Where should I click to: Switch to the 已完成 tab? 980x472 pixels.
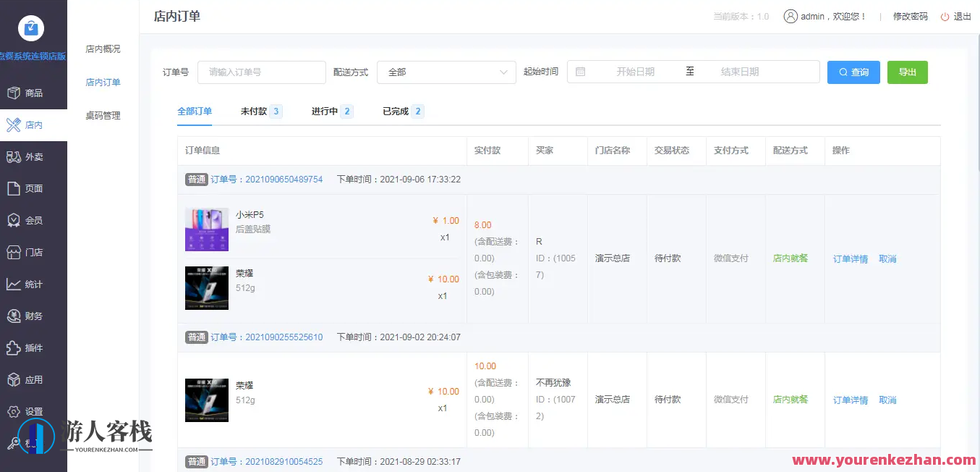point(403,111)
